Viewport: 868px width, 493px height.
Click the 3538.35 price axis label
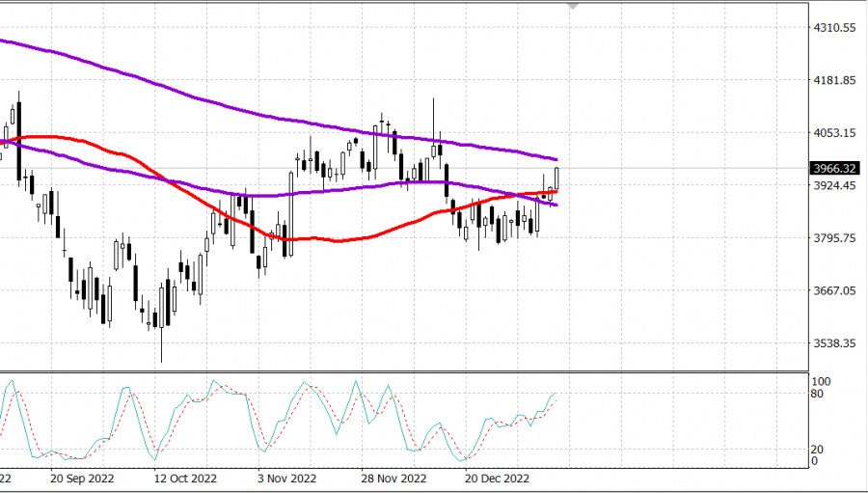coord(835,342)
